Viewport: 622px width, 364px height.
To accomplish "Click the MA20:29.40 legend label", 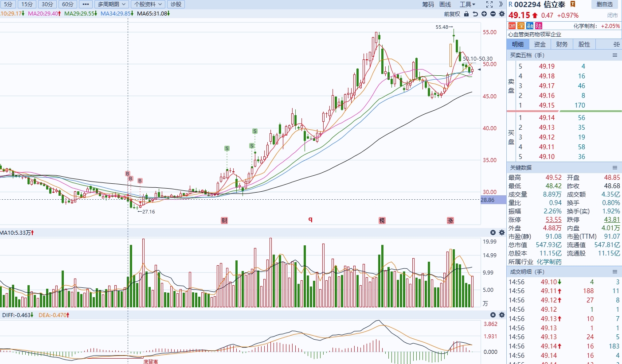I will 43,14.
